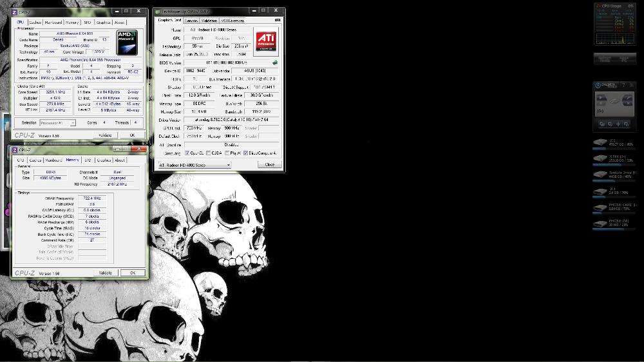Click the GPU-Z Bandwidth value 115.2 GB/s
This screenshot has width=644, height=362.
(x=261, y=112)
